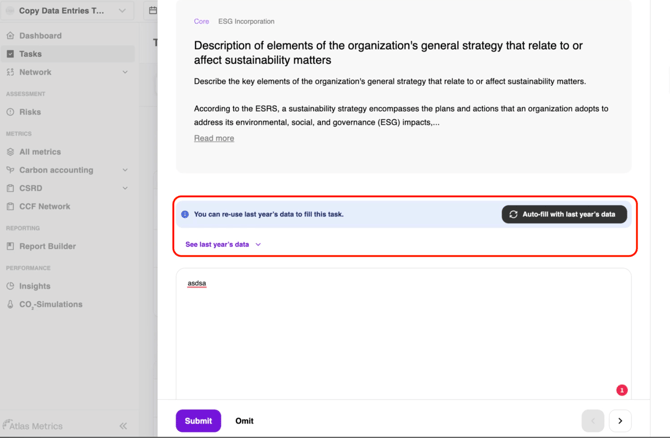Click the red notification badge
670x438 pixels.
pyautogui.click(x=621, y=390)
